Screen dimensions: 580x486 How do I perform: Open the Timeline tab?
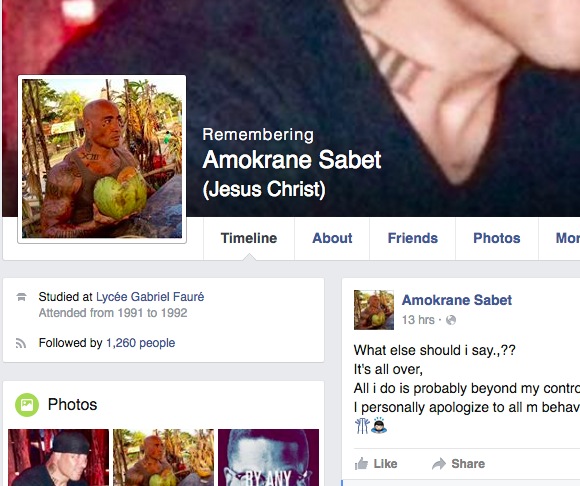tap(249, 238)
